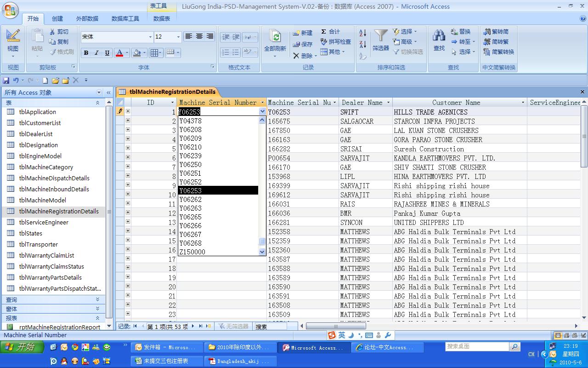The image size is (588, 368).
Task: Toggle center text alignment
Action: click(199, 37)
